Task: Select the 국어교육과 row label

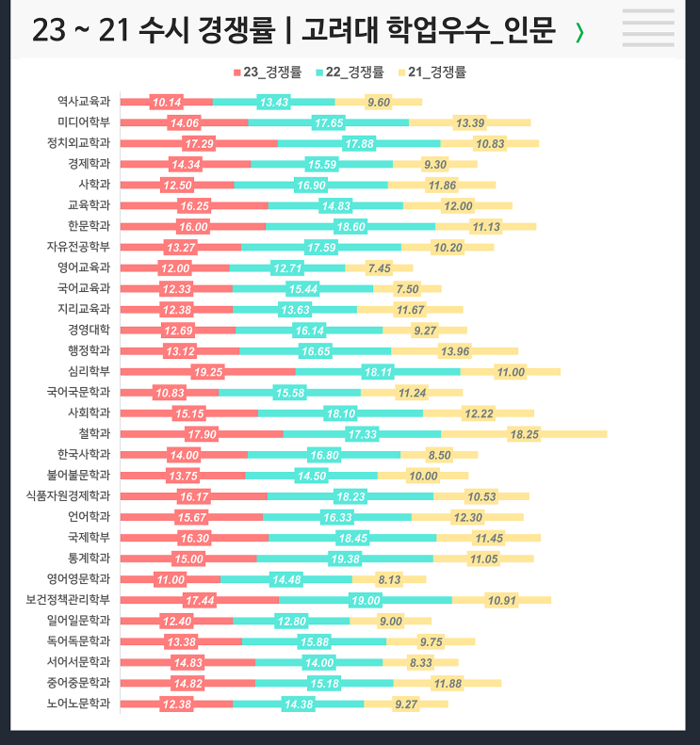Action: click(x=84, y=288)
